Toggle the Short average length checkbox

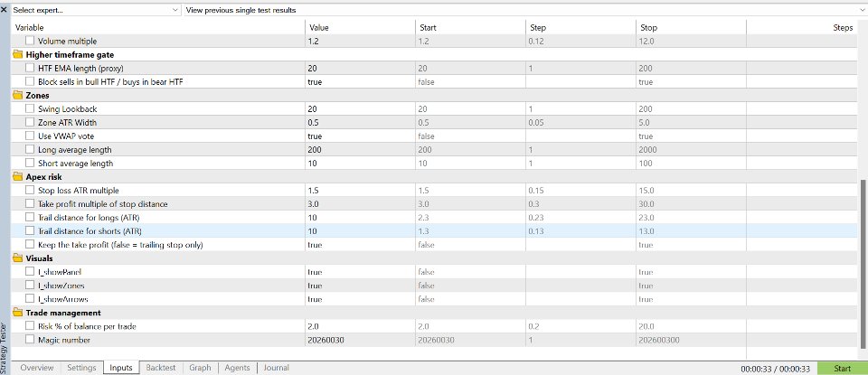coord(30,164)
